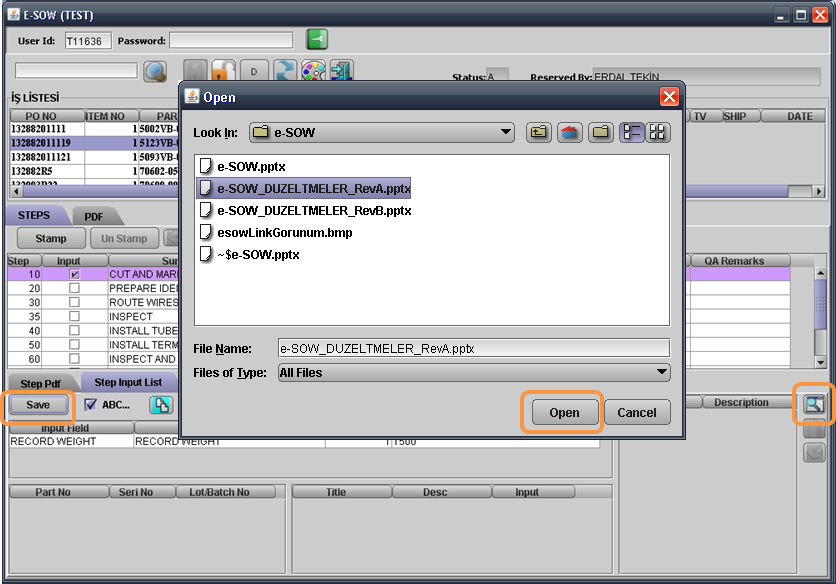
Task: Click down arrow of steps table scrollbar
Action: 821,362
